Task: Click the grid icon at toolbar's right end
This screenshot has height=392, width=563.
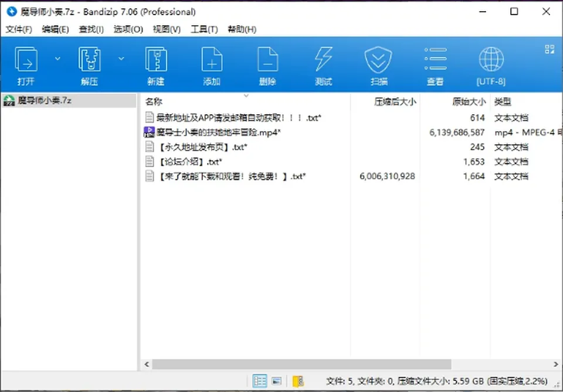Action: click(x=550, y=49)
